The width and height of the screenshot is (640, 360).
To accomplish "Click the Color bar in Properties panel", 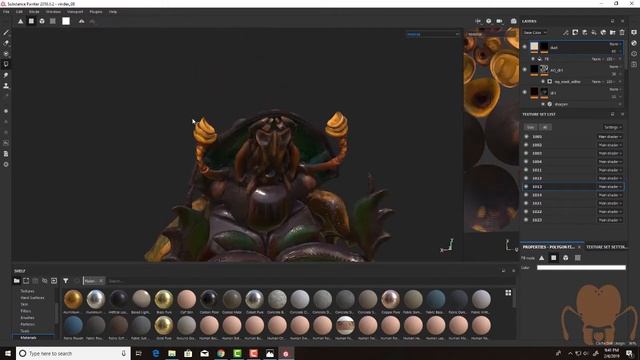I will [x=581, y=268].
